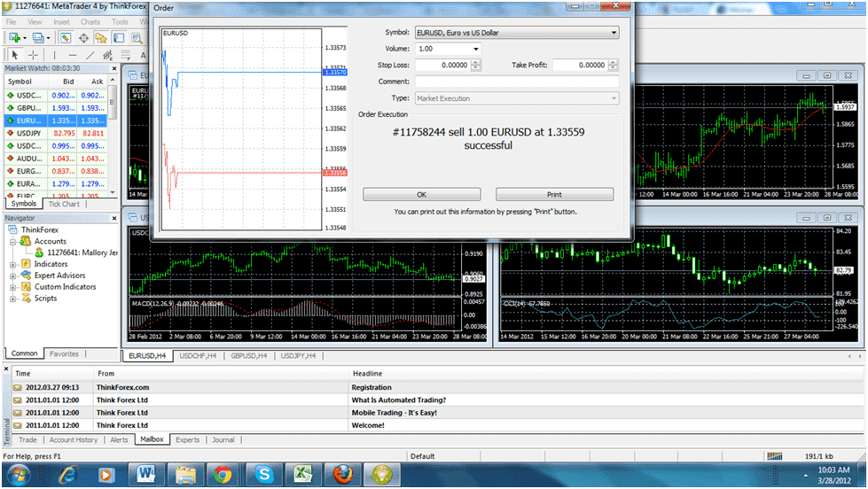Select the GBPUSD row in Market Watch
This screenshot has width=868, height=489.
tap(56, 108)
